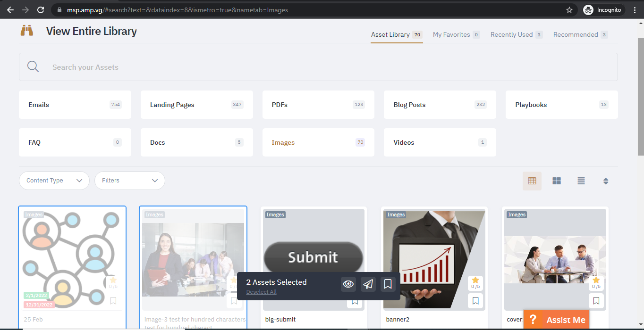
Task: Open the Asset Library tab
Action: pyautogui.click(x=397, y=35)
